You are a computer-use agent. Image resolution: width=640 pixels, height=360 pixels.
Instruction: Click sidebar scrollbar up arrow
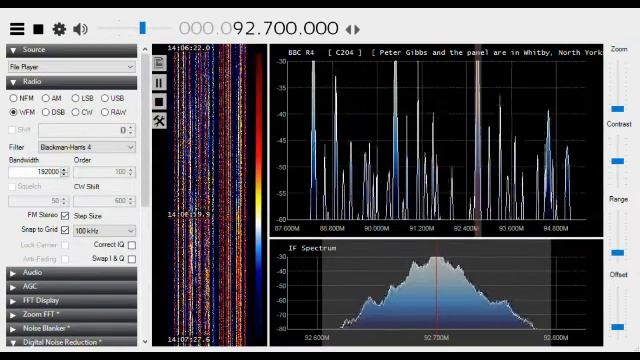click(145, 49)
